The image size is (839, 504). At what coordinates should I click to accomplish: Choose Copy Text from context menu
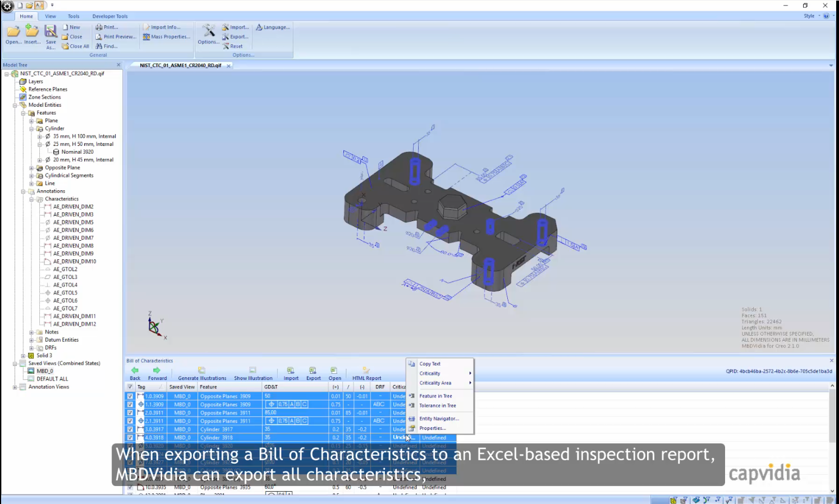[x=440, y=364]
